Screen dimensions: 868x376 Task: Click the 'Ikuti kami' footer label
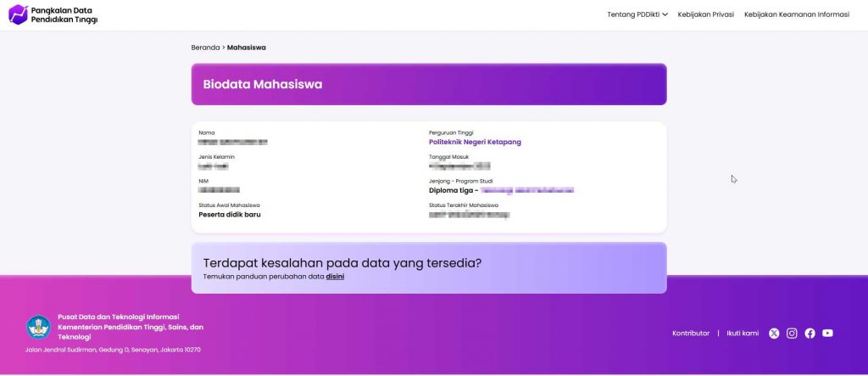click(x=743, y=334)
